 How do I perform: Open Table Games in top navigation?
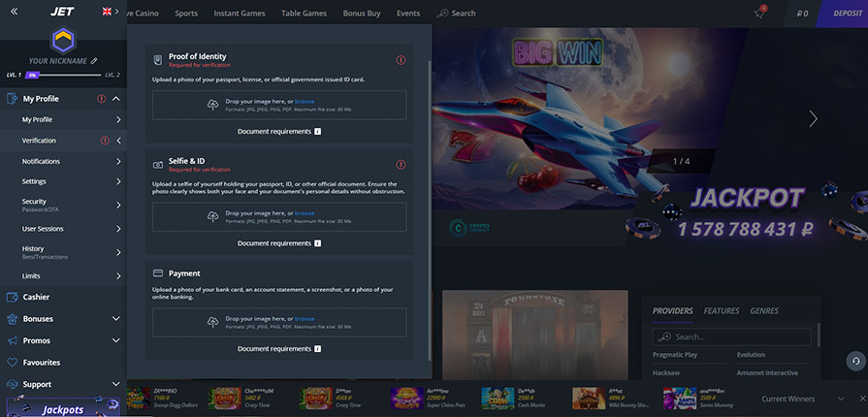pos(304,14)
